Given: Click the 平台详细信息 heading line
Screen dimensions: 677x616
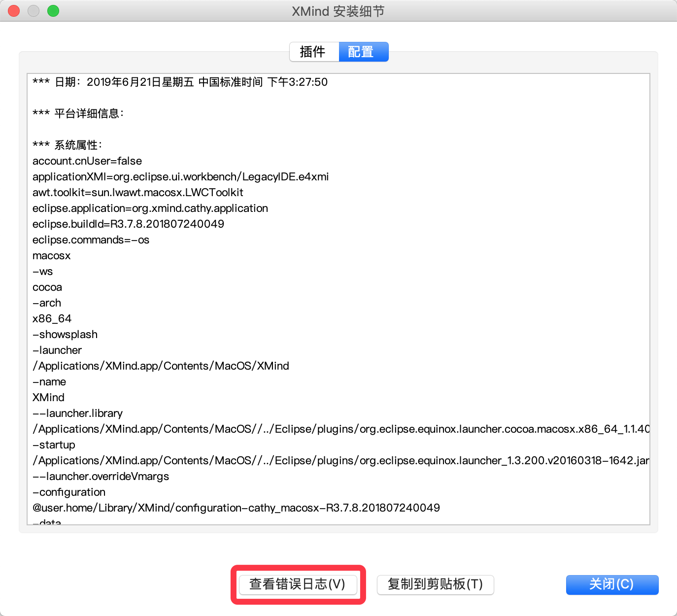Looking at the screenshot, I should [78, 113].
